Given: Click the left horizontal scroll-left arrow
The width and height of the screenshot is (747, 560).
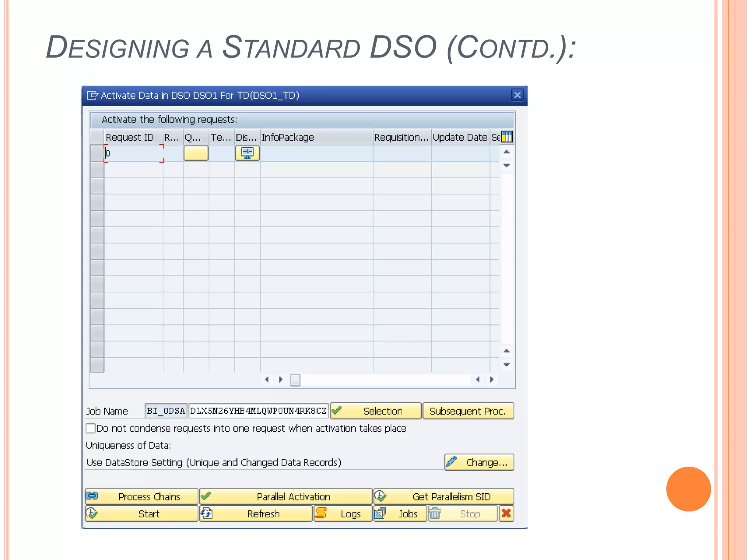Looking at the screenshot, I should (267, 380).
